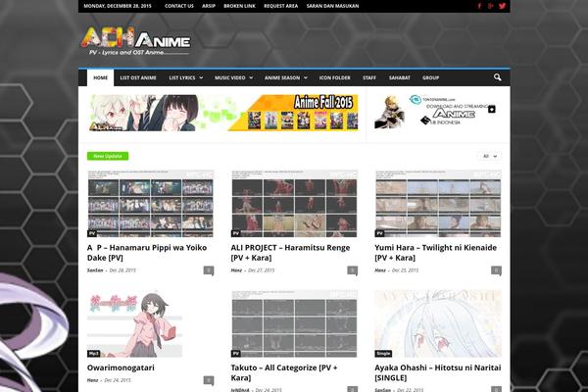Click the Broken Link top bar link
The image size is (588, 392).
click(238, 6)
